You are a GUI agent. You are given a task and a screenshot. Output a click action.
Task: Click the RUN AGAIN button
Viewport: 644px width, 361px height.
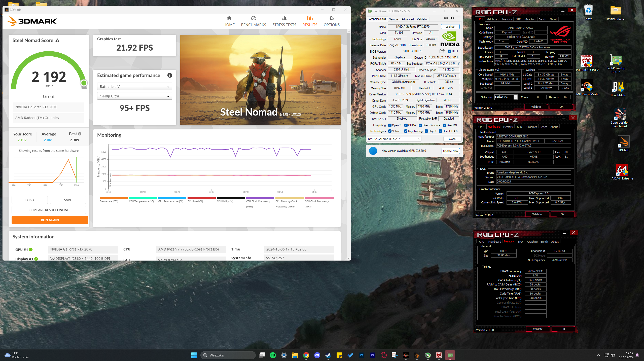point(50,220)
